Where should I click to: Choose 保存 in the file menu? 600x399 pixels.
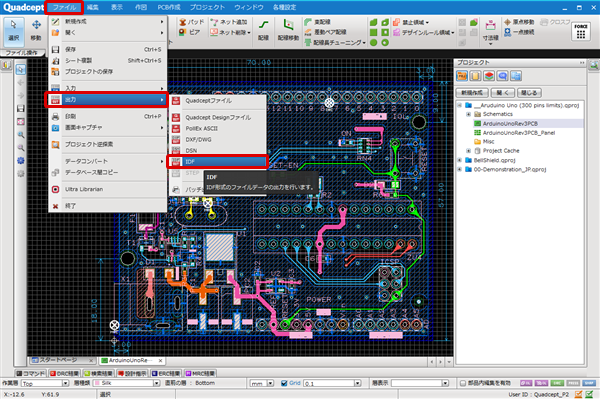(x=108, y=49)
